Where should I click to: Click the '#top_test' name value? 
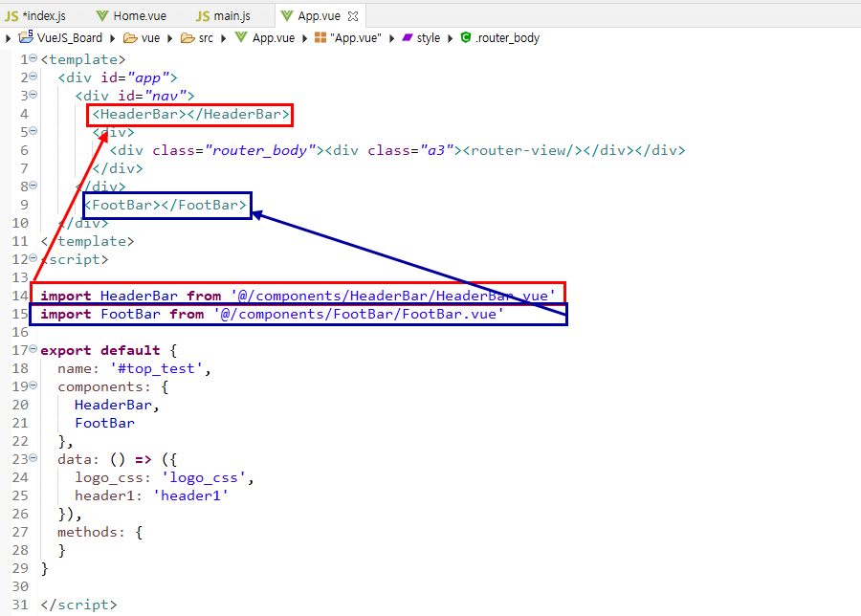[157, 369]
